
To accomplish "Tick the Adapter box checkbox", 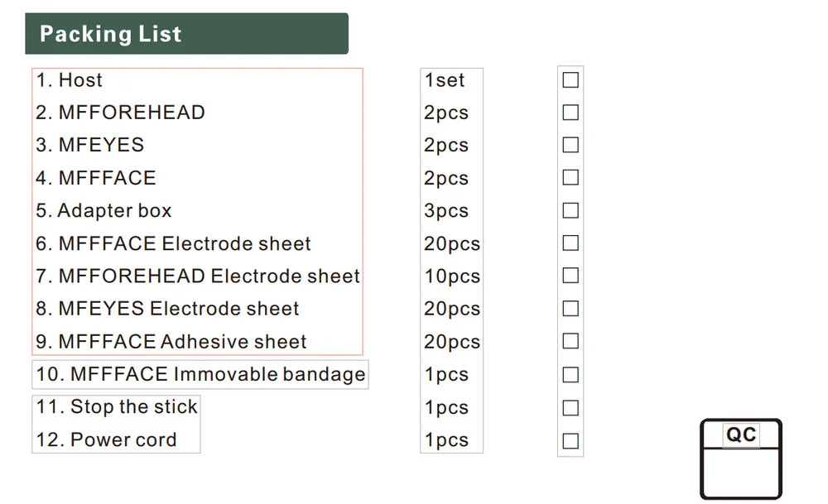I will coord(570,210).
